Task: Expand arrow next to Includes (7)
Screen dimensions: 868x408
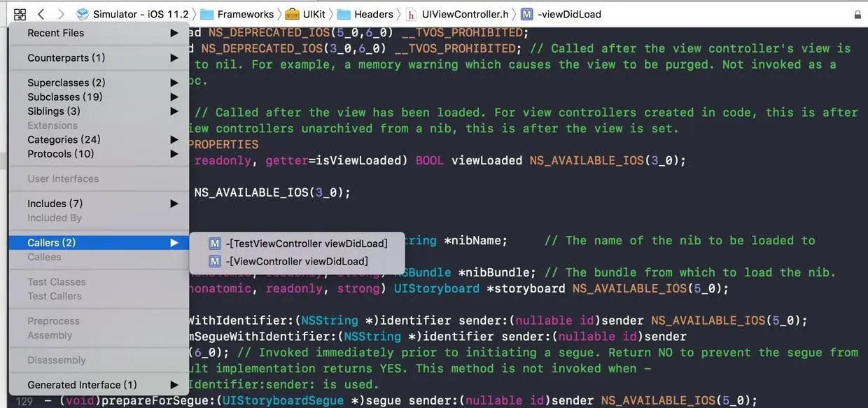Action: click(x=174, y=204)
